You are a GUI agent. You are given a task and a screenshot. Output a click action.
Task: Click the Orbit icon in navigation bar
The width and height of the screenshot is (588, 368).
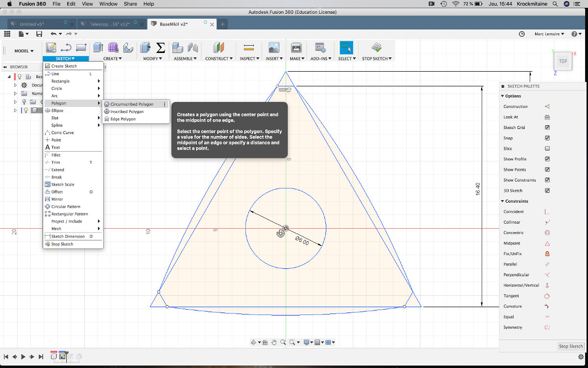[x=254, y=342]
